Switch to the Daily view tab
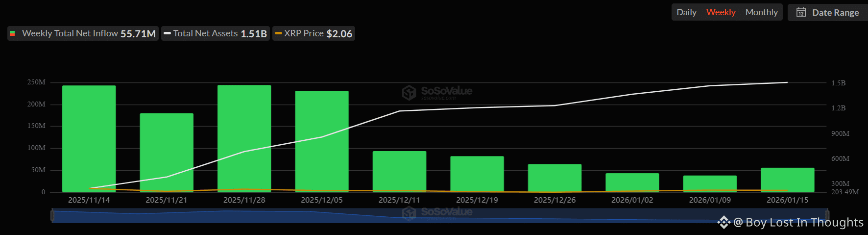868x235 pixels. (686, 12)
